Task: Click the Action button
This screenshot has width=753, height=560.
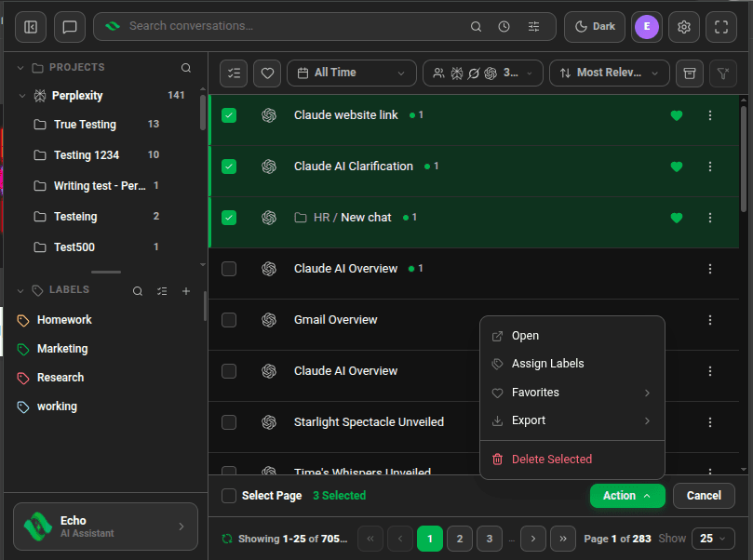Action: [627, 496]
